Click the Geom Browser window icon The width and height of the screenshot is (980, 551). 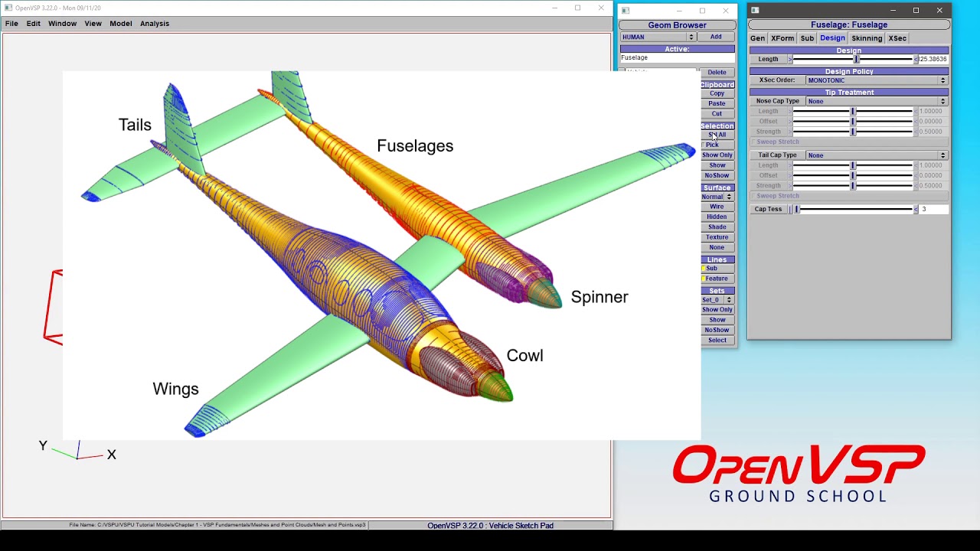coord(626,11)
